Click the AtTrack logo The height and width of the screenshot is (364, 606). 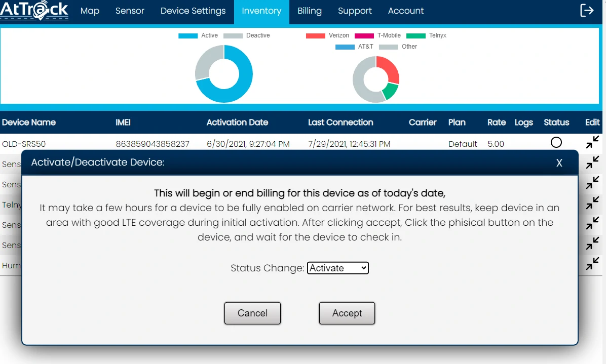pos(34,11)
